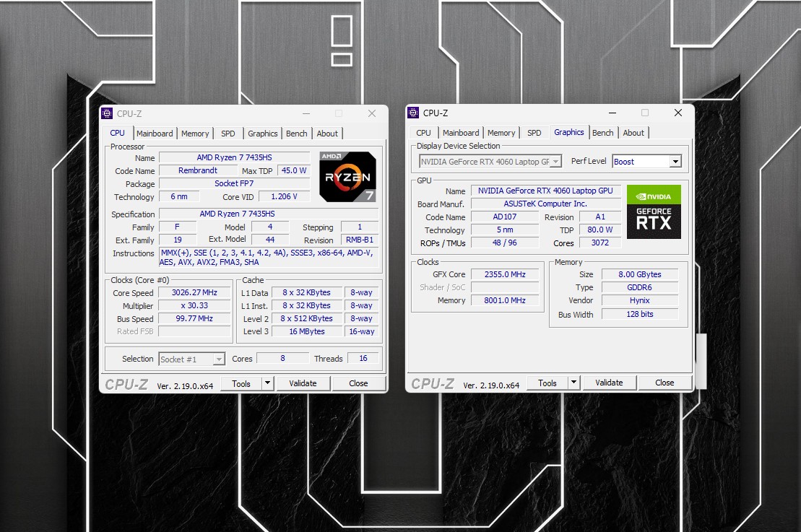Click memory Type value GDDR6
Viewport: 801px width, 532px height.
point(640,287)
